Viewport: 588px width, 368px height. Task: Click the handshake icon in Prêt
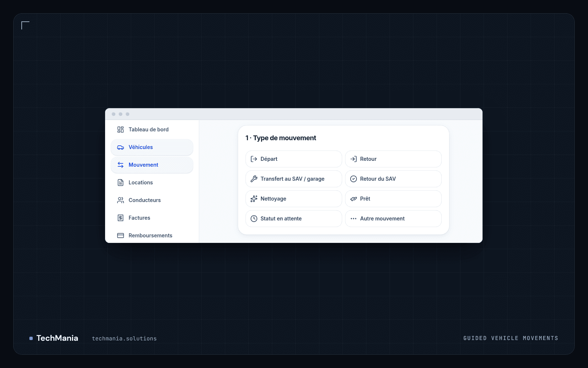(354, 199)
